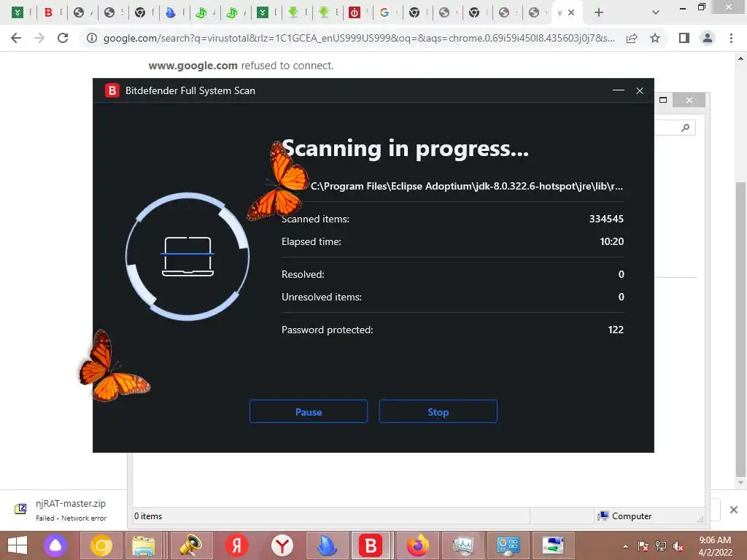Screen dimensions: 747x560
Task: Close the active Chrome tab
Action: 571,12
